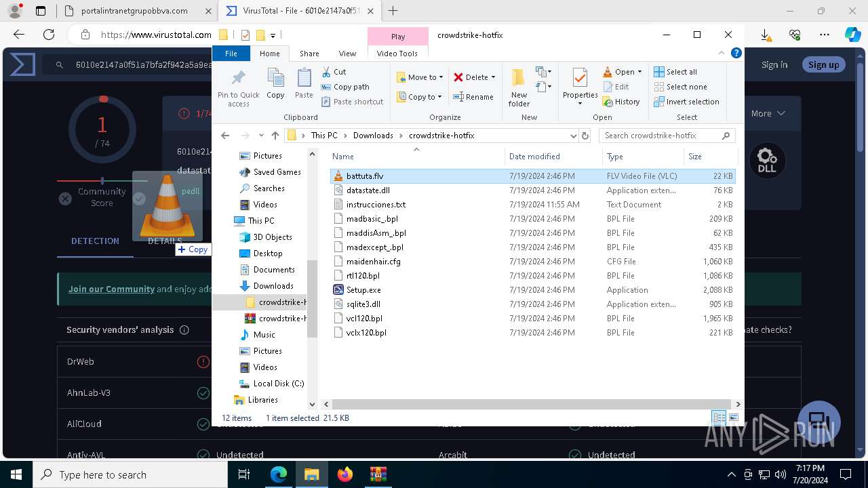Click History in Open group
The height and width of the screenshot is (488, 868).
[x=620, y=102]
